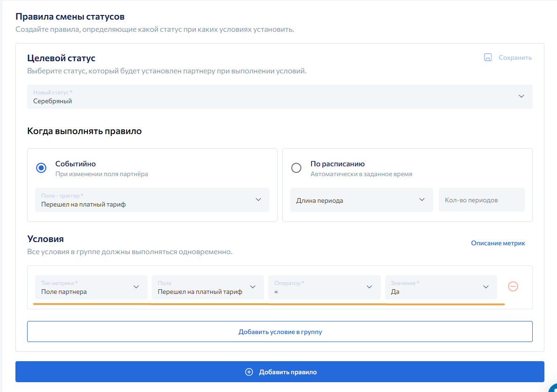
Task: Click the Сохранить text label
Action: [x=515, y=57]
